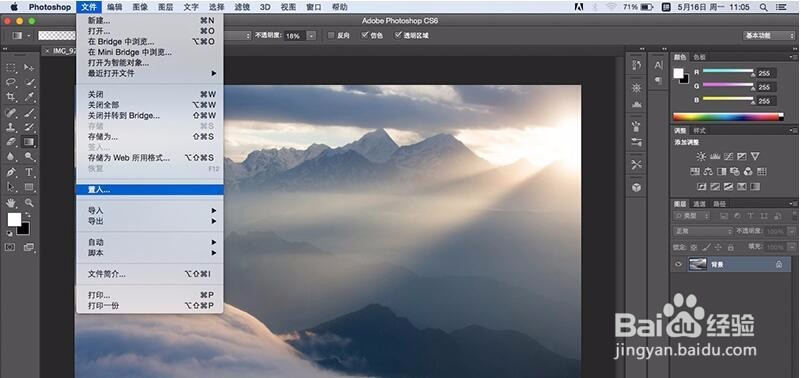Select the Crop tool
This screenshot has height=378, width=801.
point(11,97)
